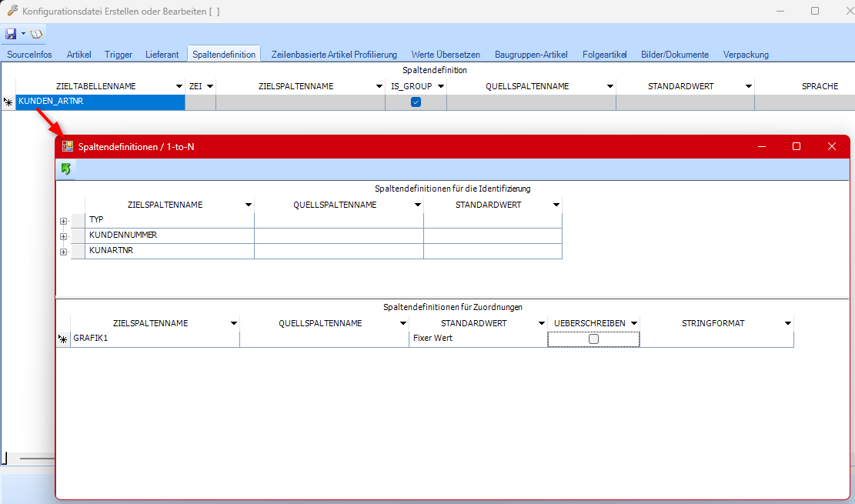Uncheck the IS_GROUP checkbox for KUNDEN_ARTNR
The image size is (855, 504).
point(416,102)
